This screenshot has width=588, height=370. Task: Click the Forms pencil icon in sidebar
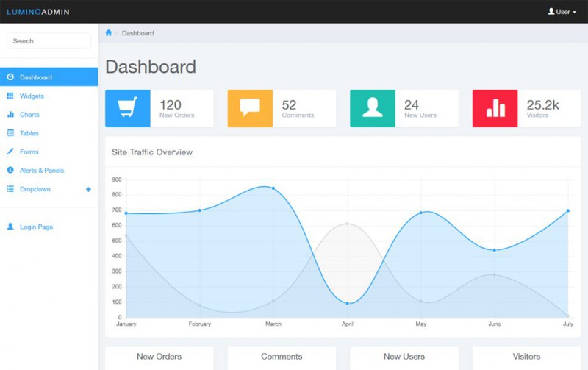(x=10, y=152)
